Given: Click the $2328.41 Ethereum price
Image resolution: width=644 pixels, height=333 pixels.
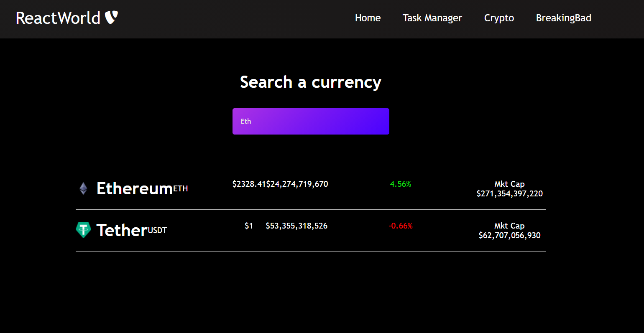Looking at the screenshot, I should point(249,184).
